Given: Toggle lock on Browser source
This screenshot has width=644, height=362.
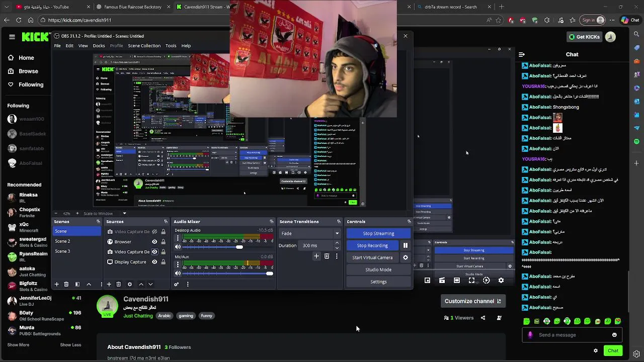Looking at the screenshot, I should coord(163,242).
